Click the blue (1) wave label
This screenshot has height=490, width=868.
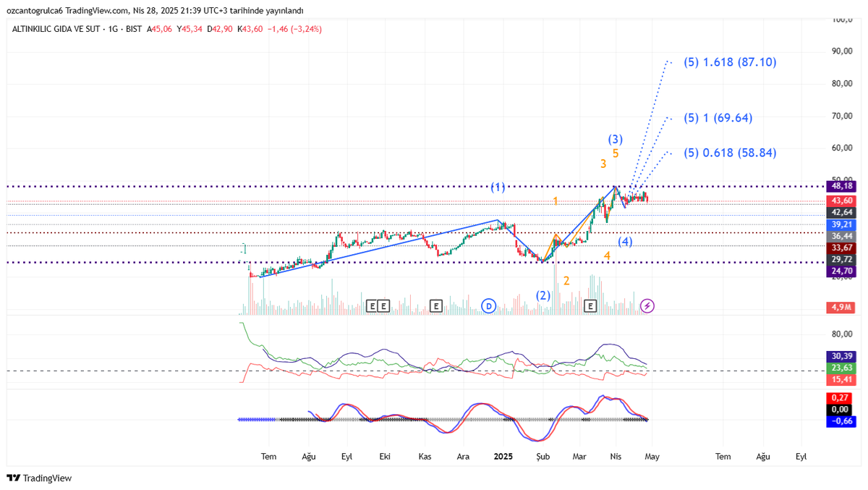click(x=498, y=187)
